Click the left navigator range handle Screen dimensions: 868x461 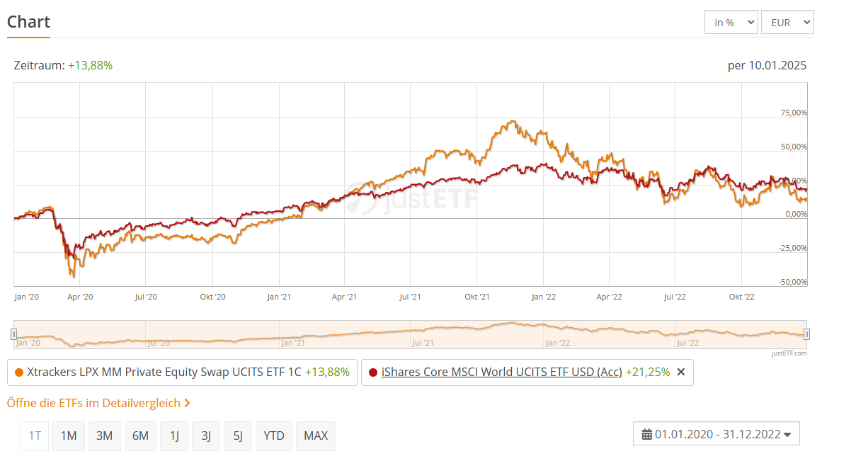[x=13, y=334]
